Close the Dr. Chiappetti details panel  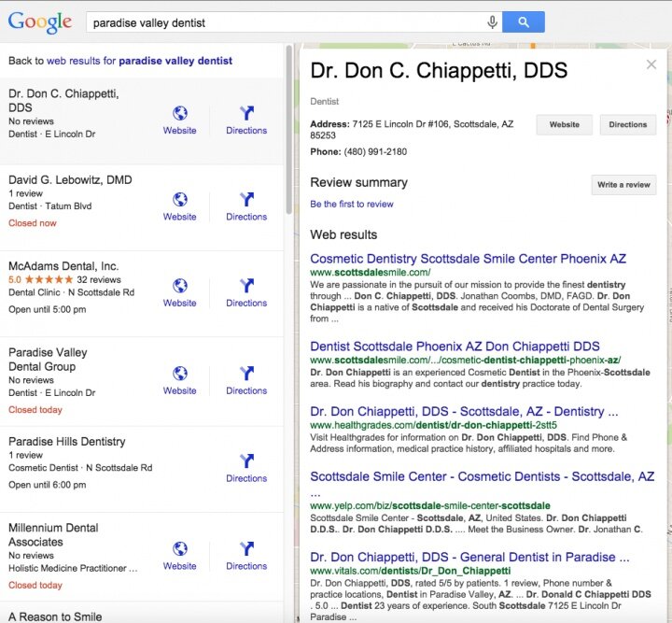651,64
